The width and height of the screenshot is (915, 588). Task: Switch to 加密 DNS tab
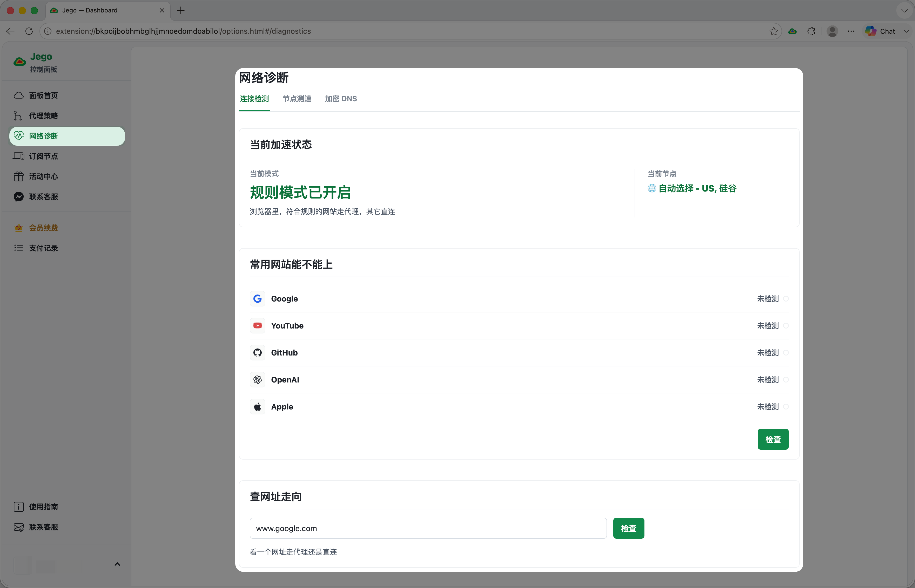pos(341,99)
